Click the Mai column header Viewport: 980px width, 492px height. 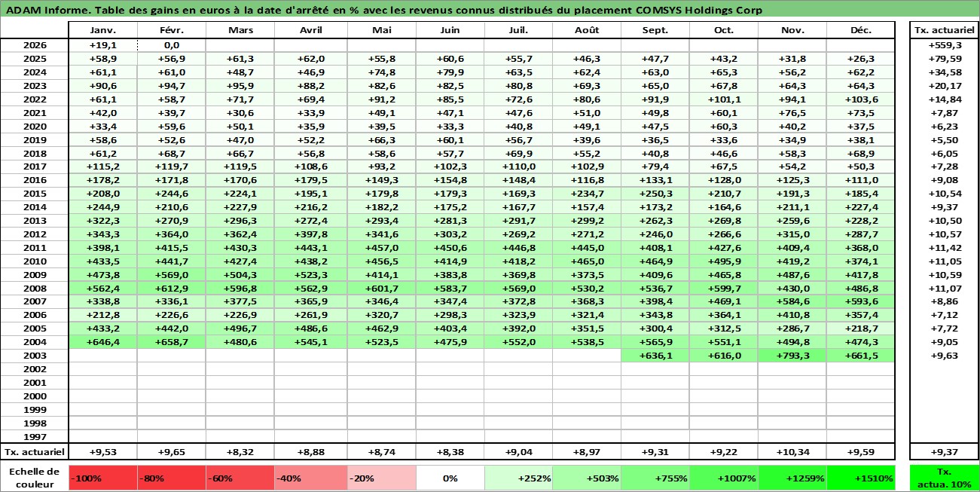tap(381, 30)
